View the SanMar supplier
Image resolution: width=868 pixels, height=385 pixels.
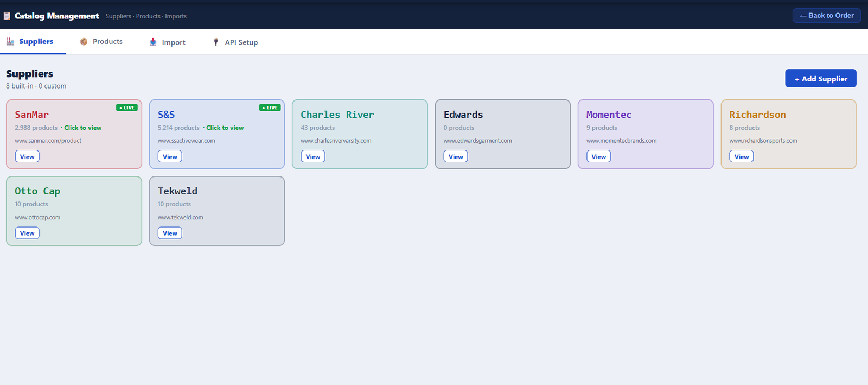pyautogui.click(x=27, y=156)
